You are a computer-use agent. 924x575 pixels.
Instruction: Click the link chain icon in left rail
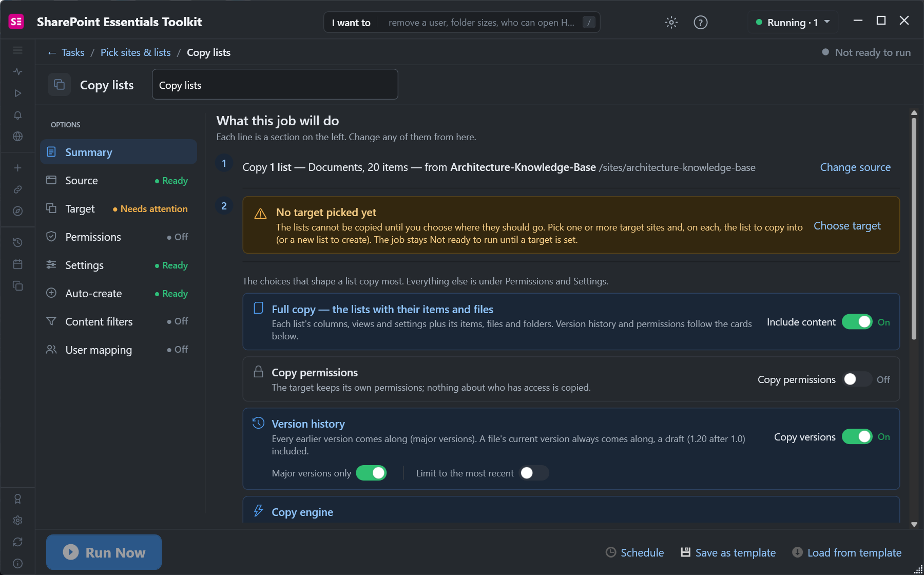coord(17,189)
